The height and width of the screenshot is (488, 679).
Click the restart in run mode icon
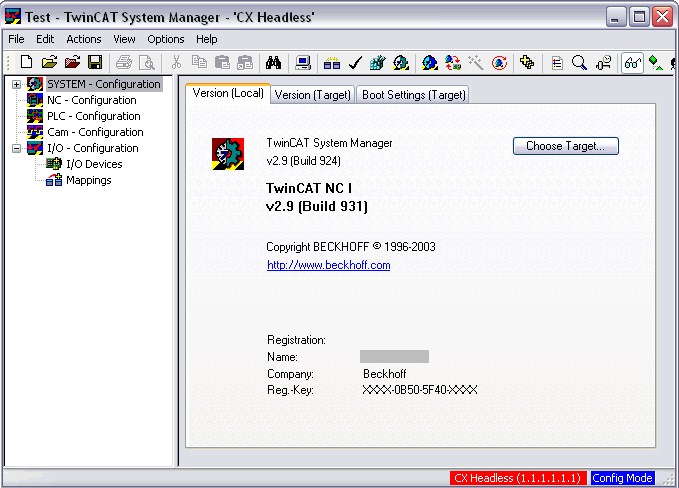(x=401, y=63)
